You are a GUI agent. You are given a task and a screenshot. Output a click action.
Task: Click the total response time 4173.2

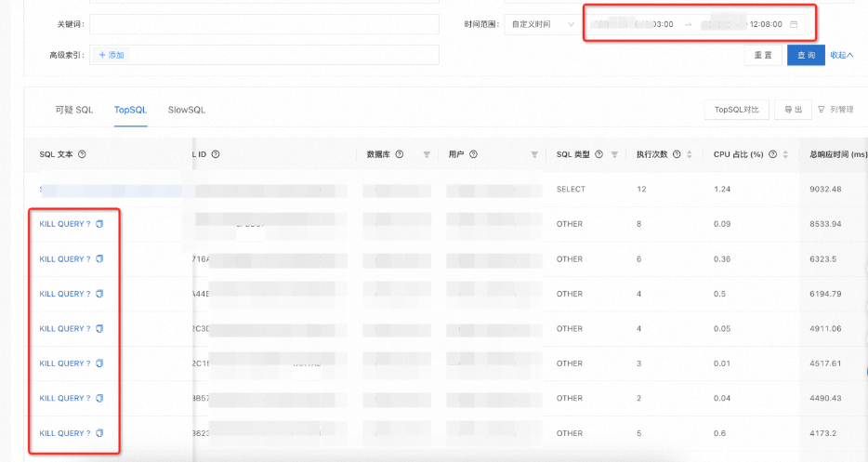[x=822, y=433]
